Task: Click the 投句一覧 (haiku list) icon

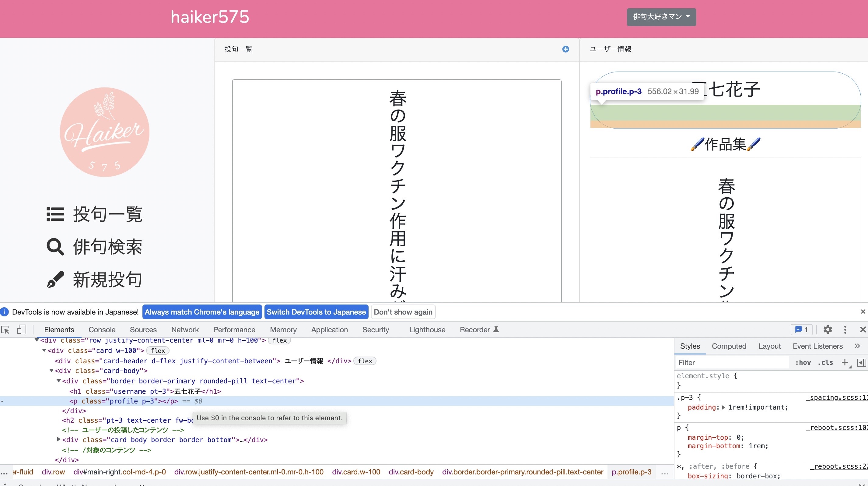Action: 55,214
